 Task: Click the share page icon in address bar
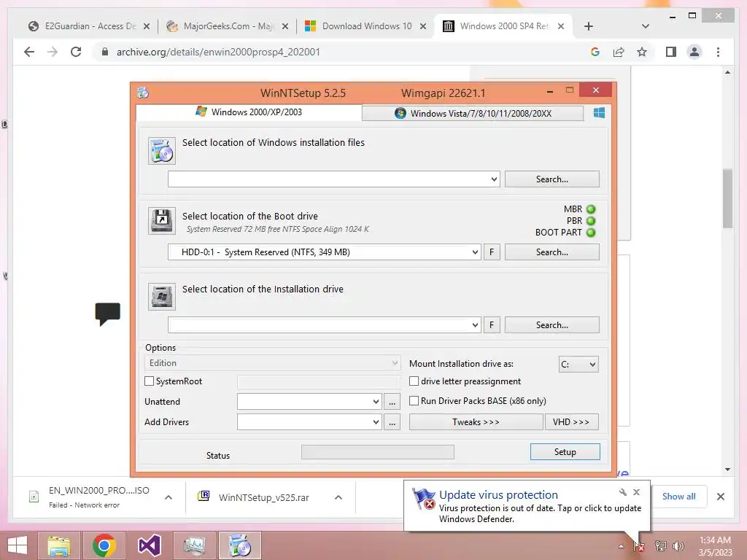[x=619, y=52]
